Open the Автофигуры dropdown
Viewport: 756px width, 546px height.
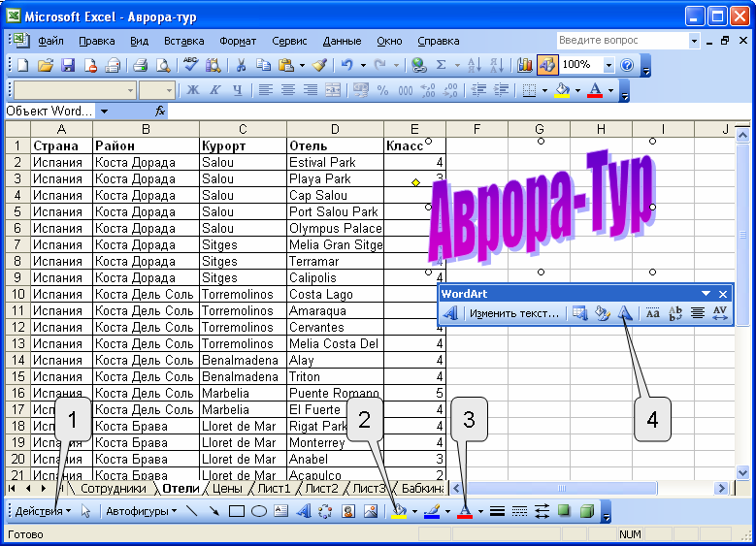click(142, 511)
